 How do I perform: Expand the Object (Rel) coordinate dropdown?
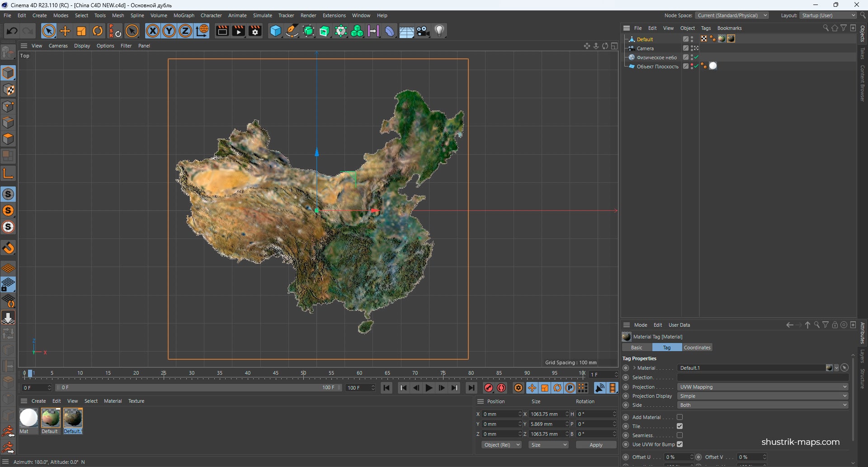tap(501, 445)
